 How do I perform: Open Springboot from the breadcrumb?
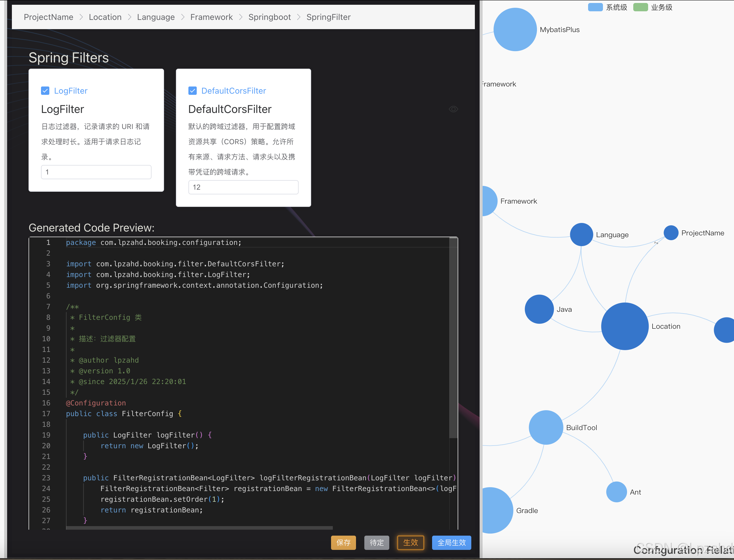[x=270, y=17]
